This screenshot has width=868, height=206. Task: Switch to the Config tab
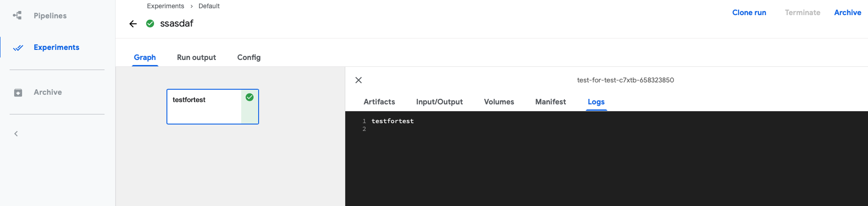(249, 57)
